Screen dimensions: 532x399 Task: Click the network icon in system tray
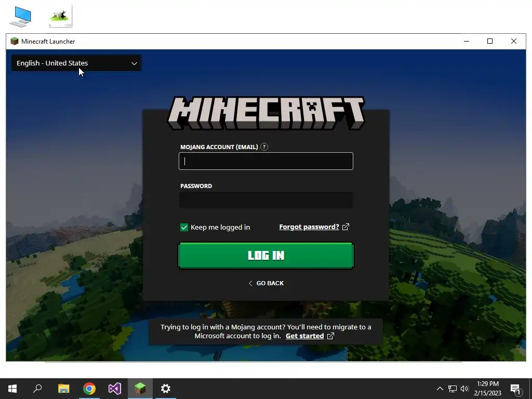click(453, 389)
